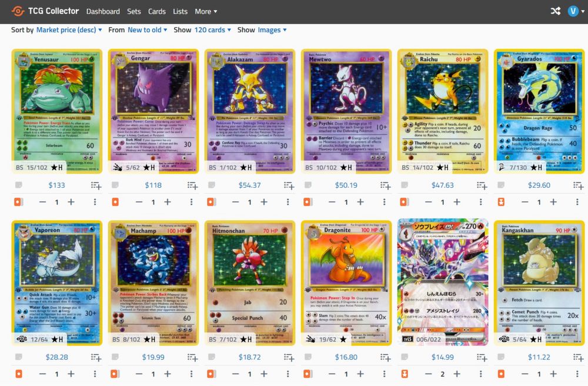The height and width of the screenshot is (386, 588).
Task: Toggle the Gyarados card variant indicator
Action: point(501,202)
